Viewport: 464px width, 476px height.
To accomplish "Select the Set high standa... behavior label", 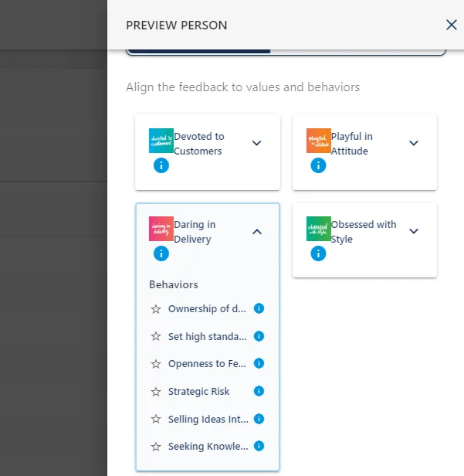I will tap(208, 336).
